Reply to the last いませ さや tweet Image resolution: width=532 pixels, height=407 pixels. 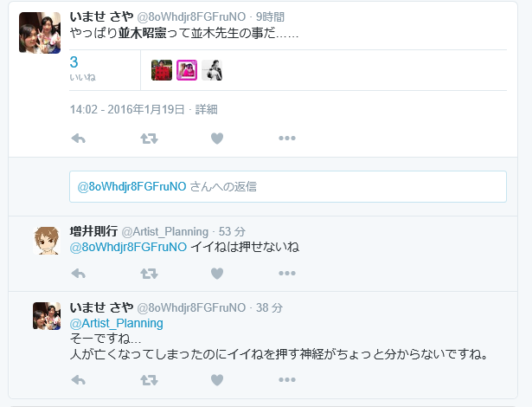click(x=79, y=380)
